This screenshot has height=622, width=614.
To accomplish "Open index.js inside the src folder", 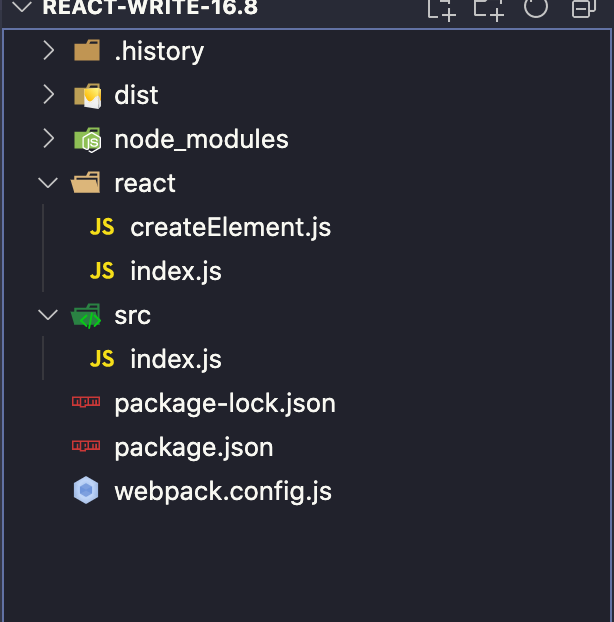I will pos(176,360).
